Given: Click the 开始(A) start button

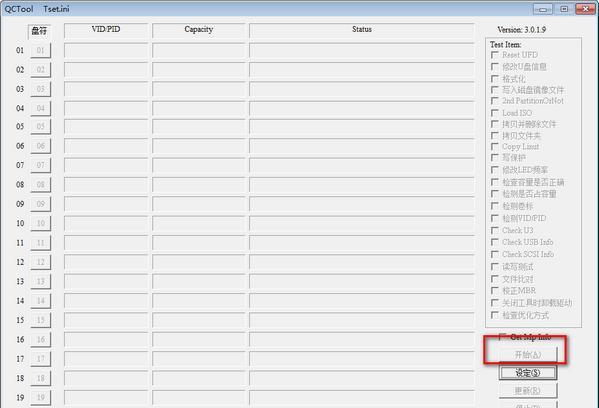Looking at the screenshot, I should [528, 355].
